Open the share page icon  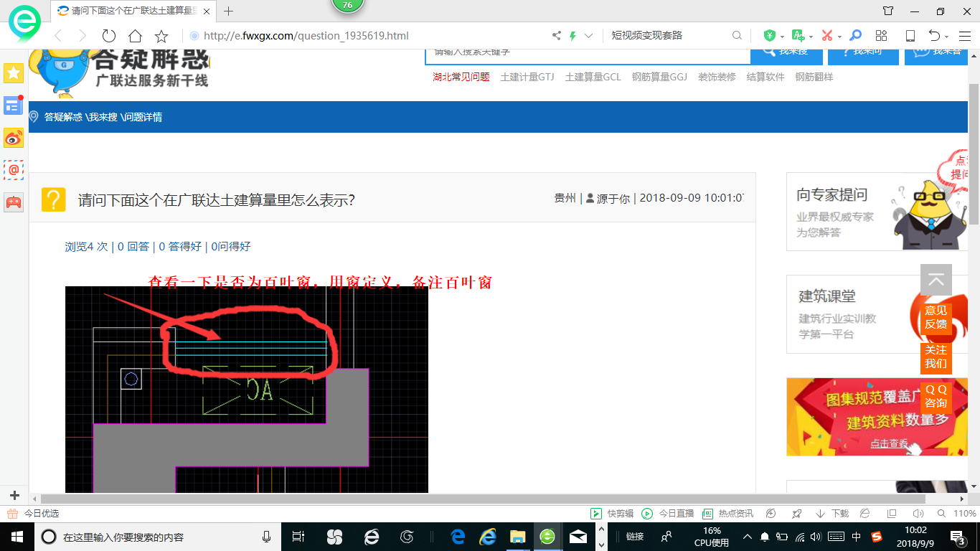click(x=556, y=36)
